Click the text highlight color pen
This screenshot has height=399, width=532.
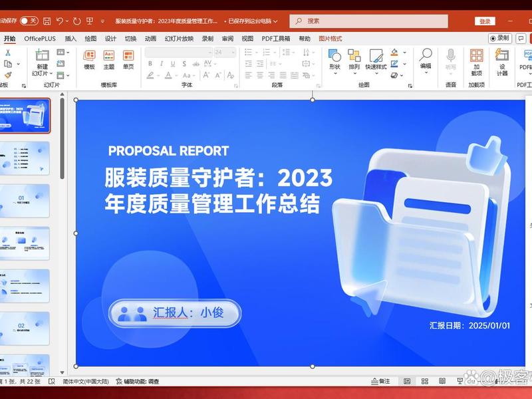click(x=150, y=75)
